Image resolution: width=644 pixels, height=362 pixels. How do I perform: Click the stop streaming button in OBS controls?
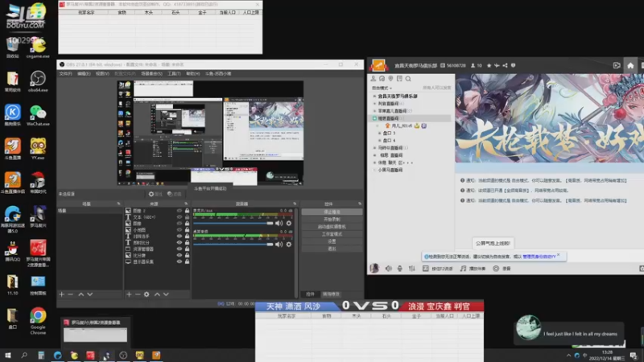[332, 212]
